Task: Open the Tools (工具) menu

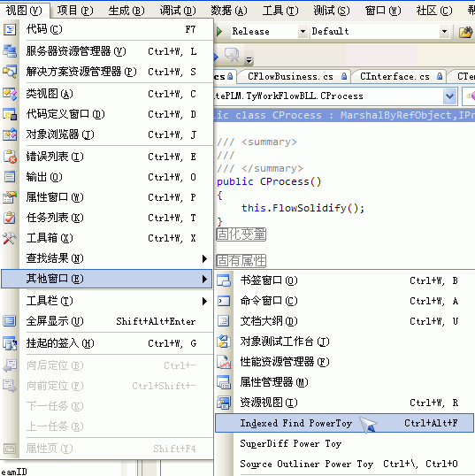Action: [280, 11]
